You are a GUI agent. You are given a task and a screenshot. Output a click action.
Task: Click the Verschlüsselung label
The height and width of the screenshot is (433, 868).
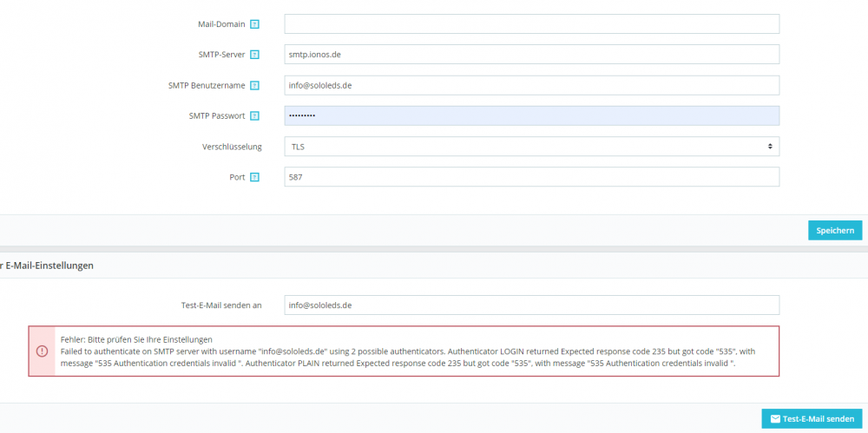click(x=232, y=148)
